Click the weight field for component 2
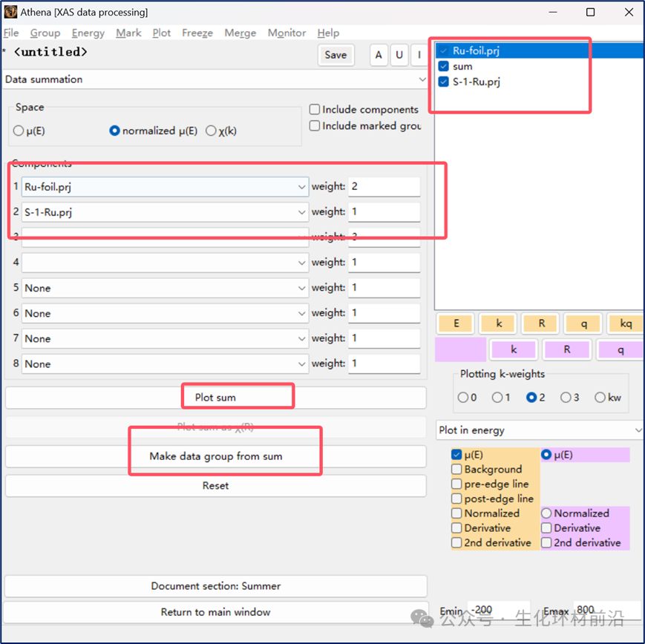Viewport: 645px width, 644px height. 384,211
